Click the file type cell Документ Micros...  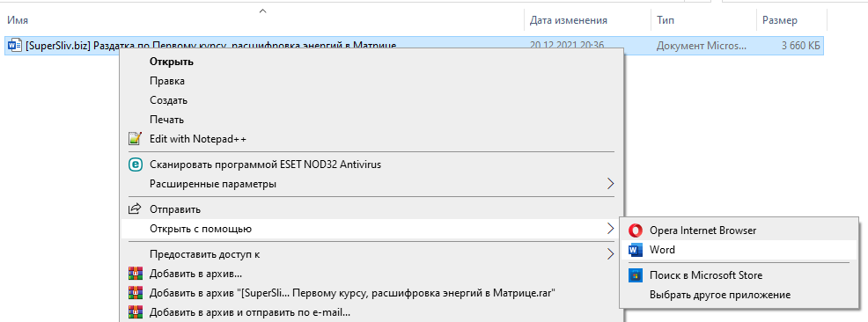pos(702,46)
